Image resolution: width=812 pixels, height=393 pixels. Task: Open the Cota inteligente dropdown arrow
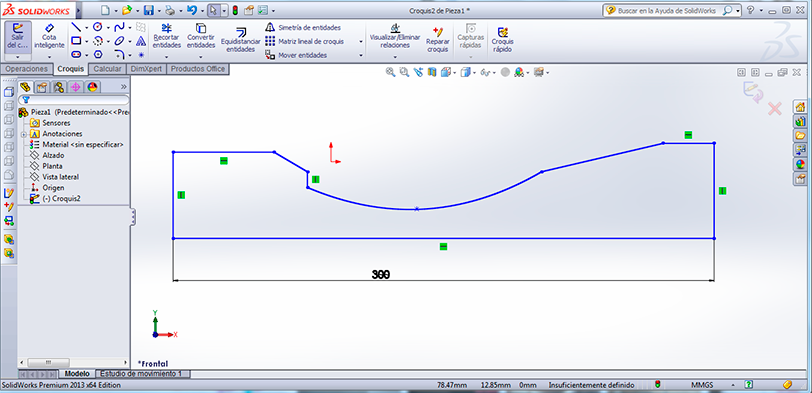[50, 56]
